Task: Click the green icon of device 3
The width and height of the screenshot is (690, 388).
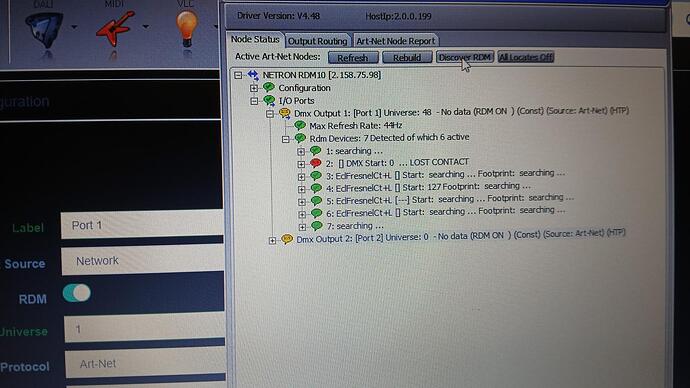Action: (x=316, y=176)
